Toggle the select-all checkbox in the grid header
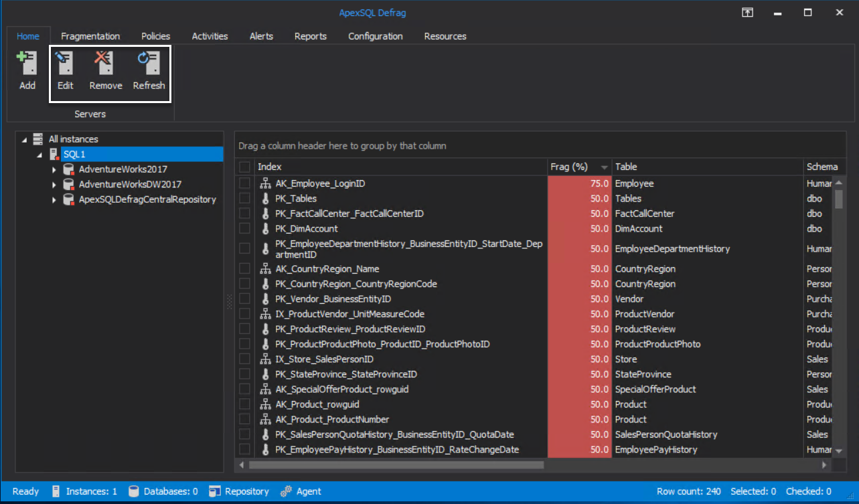Screen dimensions: 859x504 (244, 167)
